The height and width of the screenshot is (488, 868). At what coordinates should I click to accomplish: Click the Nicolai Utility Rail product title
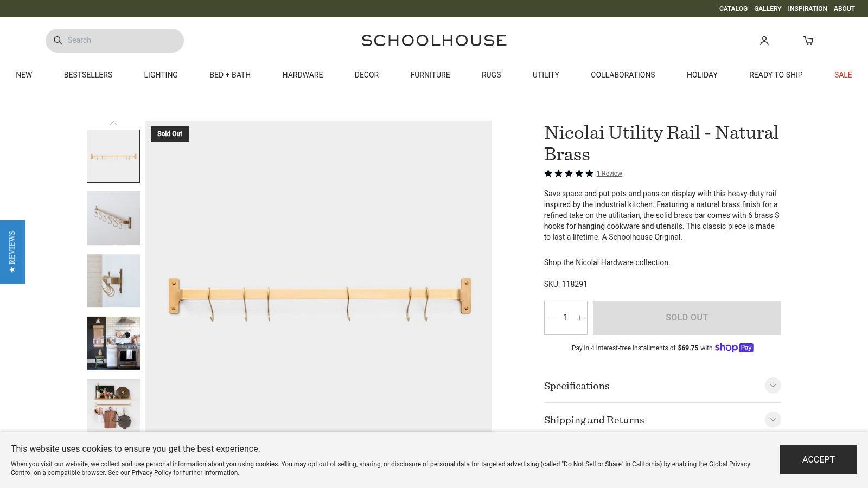pos(661,143)
